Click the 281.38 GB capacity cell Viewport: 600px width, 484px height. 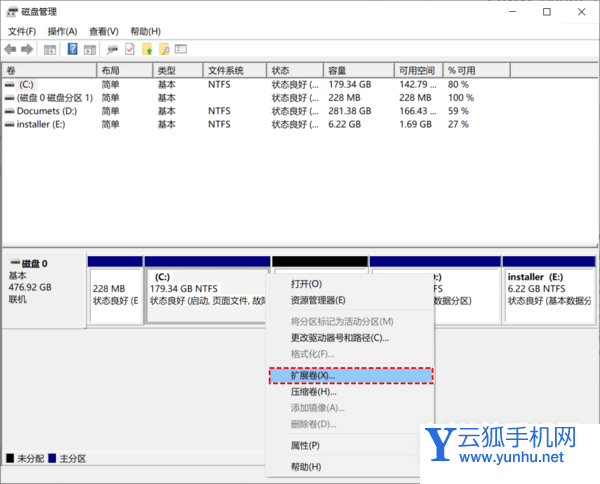pyautogui.click(x=350, y=111)
